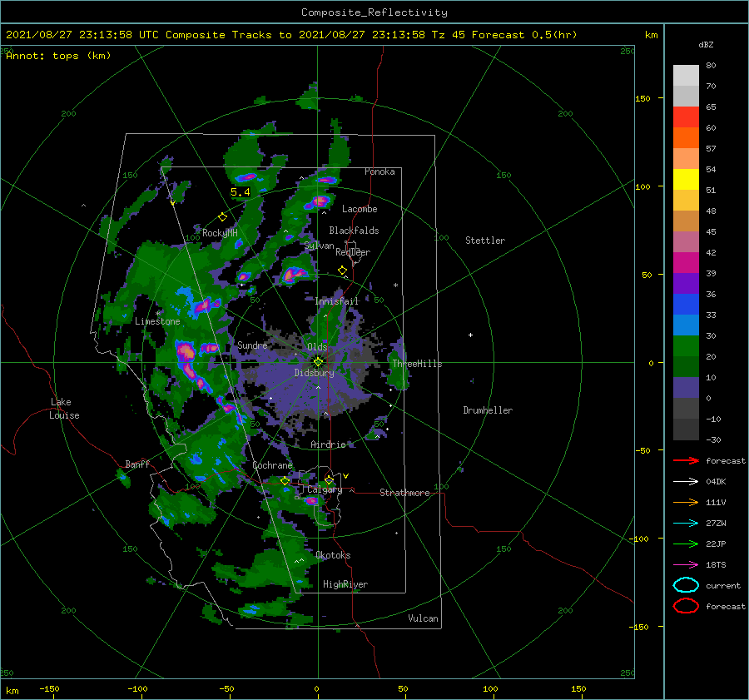
Task: Click the Drumheller town label
Action: click(x=488, y=410)
